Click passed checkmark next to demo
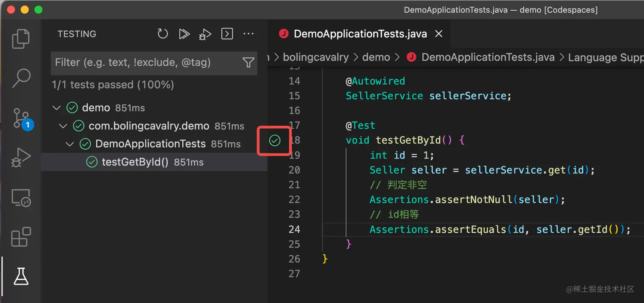The image size is (644, 303). pos(72,108)
